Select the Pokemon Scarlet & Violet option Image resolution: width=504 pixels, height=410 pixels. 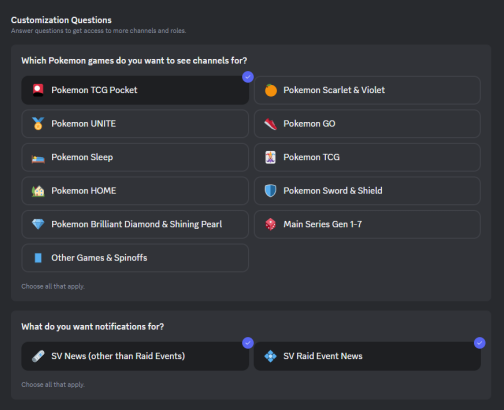[367, 90]
